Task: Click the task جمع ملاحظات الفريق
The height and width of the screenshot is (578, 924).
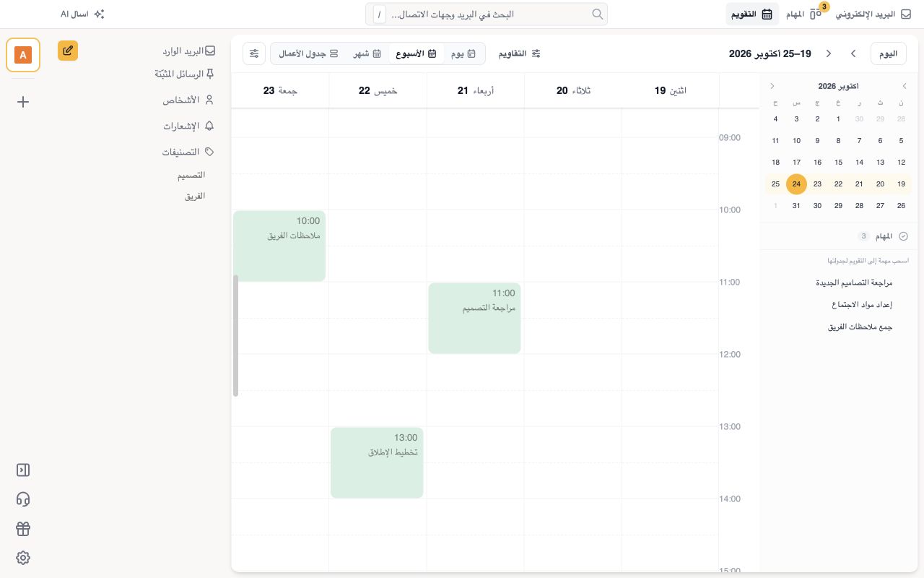Action: coord(860,327)
